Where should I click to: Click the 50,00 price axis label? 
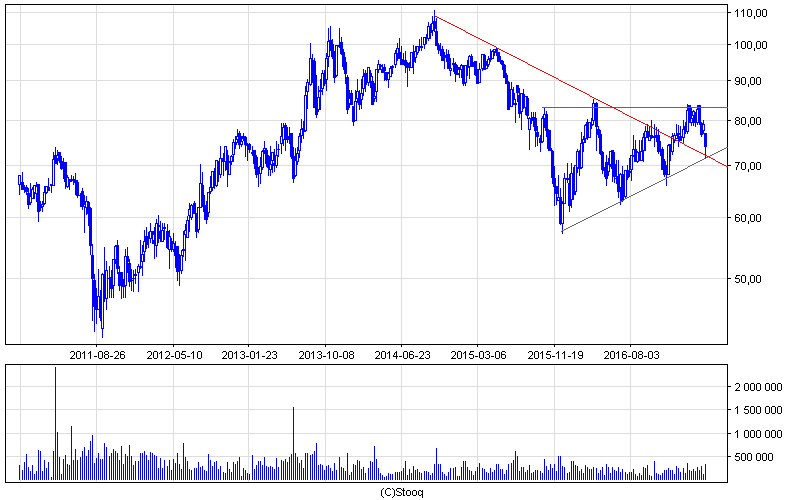(747, 279)
